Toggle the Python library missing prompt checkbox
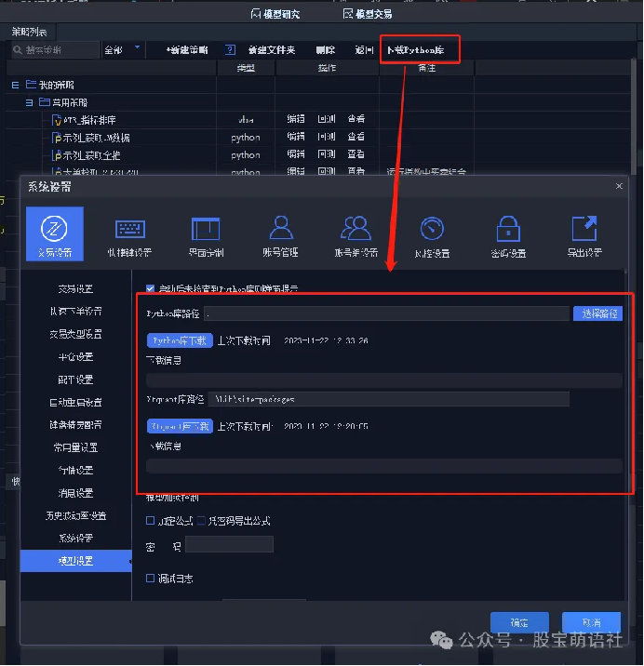Screen dimensions: 644x666 coord(151,289)
